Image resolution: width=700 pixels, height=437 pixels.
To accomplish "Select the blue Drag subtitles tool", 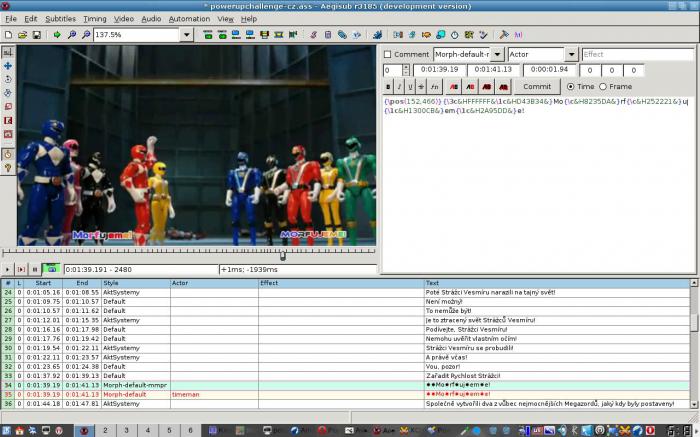I will [x=8, y=66].
